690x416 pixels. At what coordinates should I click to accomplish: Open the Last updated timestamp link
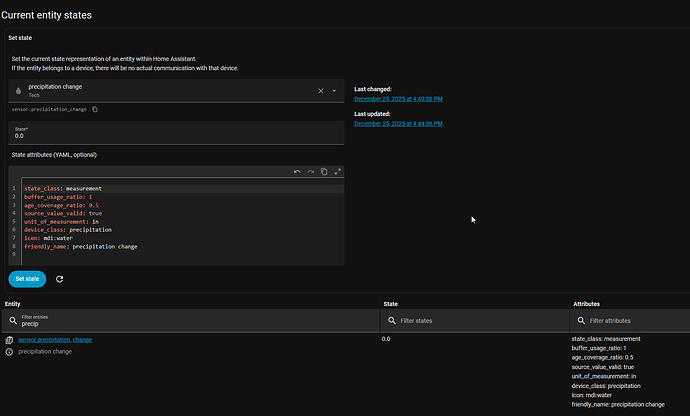(398, 123)
